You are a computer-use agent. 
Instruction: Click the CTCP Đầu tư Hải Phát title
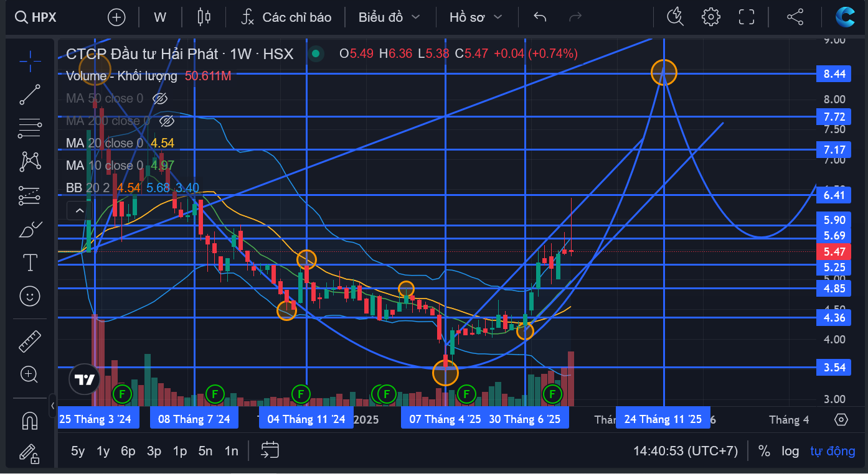click(x=143, y=53)
